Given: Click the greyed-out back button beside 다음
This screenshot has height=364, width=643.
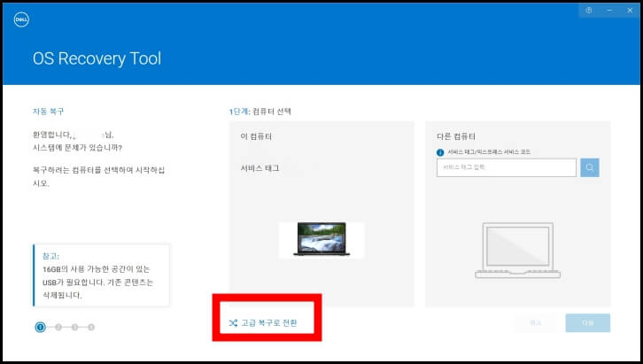Looking at the screenshot, I should click(535, 323).
